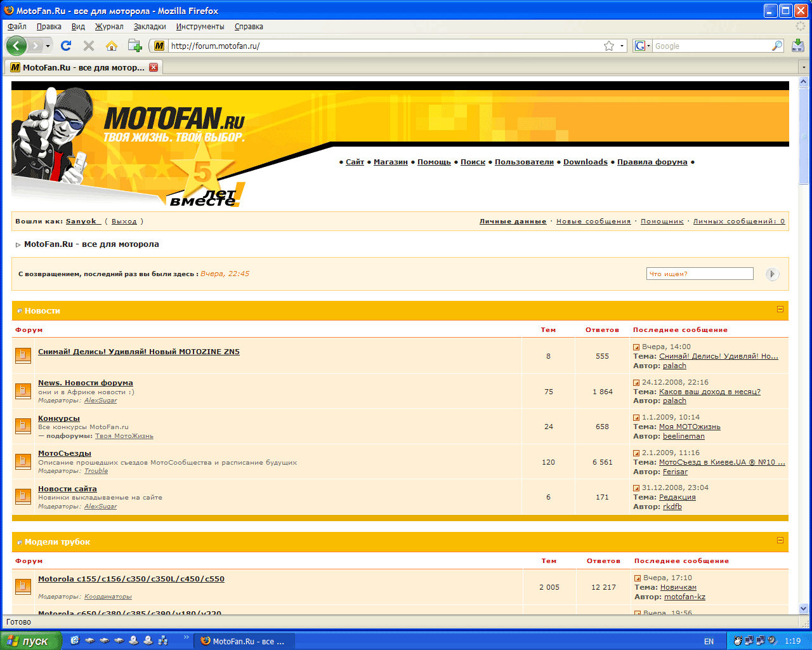Collapse the Новости category with minus icon

780,309
